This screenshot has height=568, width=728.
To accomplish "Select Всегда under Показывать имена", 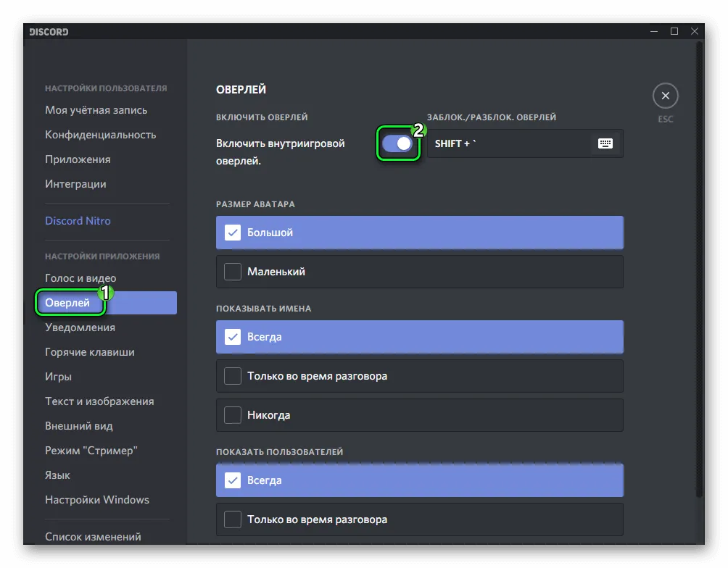I will (419, 337).
